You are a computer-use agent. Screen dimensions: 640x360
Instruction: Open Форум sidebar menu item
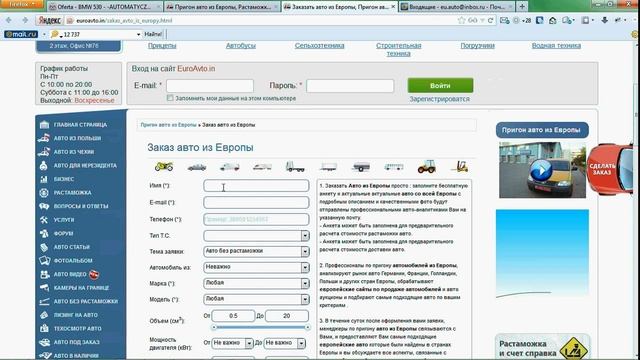tap(63, 233)
